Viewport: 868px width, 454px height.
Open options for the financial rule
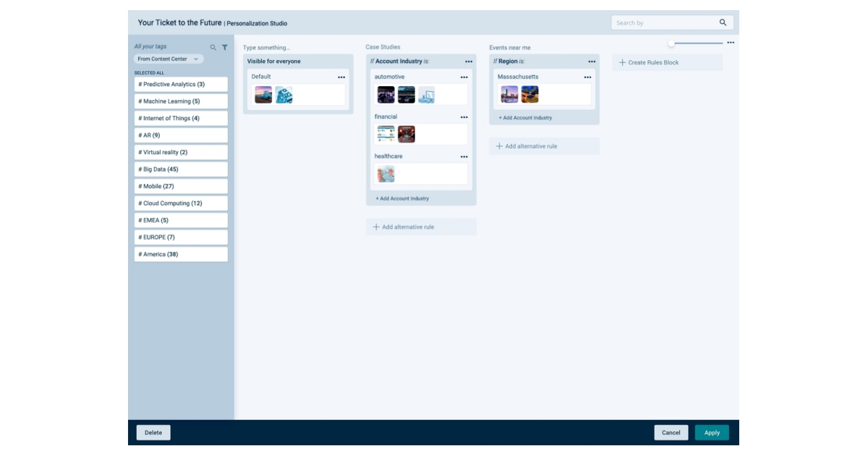tap(466, 116)
